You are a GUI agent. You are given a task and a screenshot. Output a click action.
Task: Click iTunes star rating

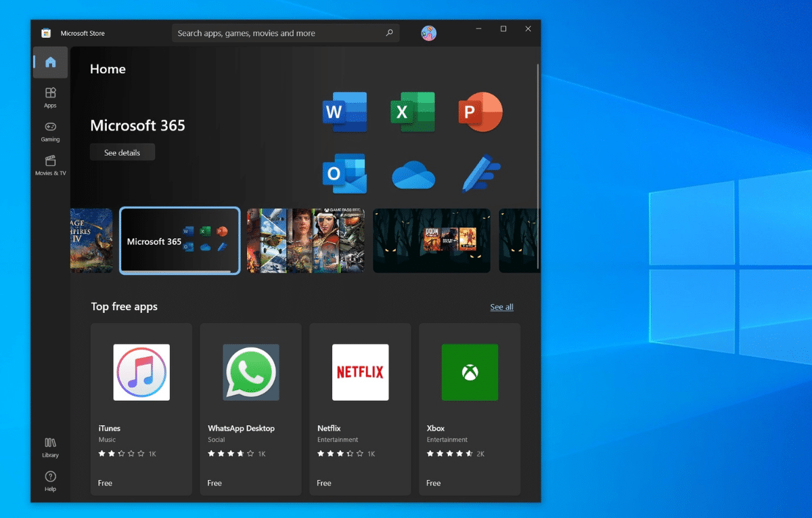pyautogui.click(x=122, y=454)
